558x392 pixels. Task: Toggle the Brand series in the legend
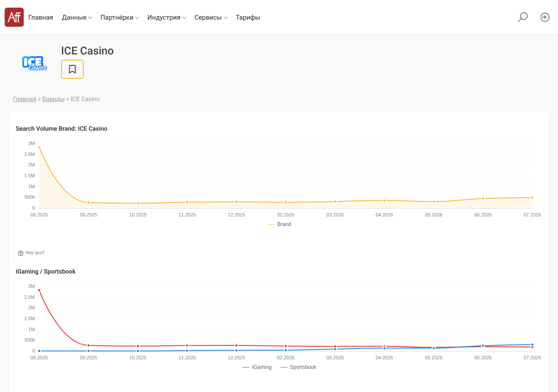(279, 224)
